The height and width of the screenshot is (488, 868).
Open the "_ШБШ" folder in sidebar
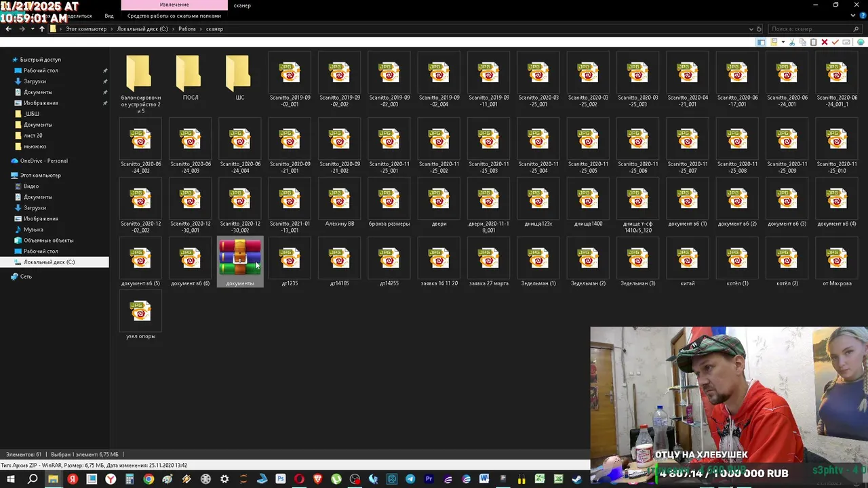pyautogui.click(x=31, y=114)
